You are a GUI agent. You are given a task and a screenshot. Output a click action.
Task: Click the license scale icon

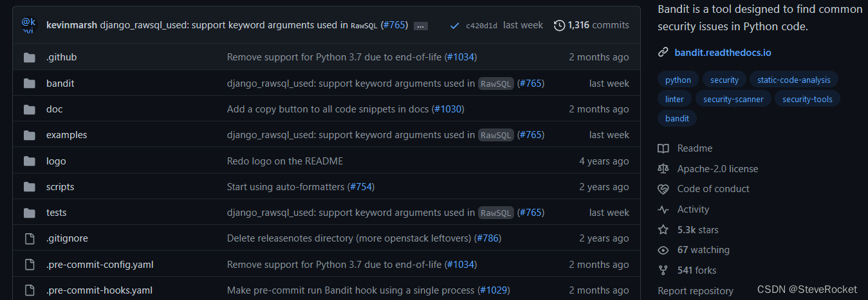[663, 169]
